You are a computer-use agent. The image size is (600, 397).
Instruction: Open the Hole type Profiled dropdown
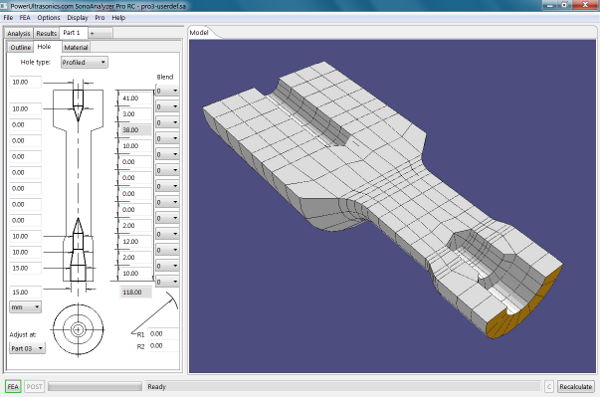point(84,62)
